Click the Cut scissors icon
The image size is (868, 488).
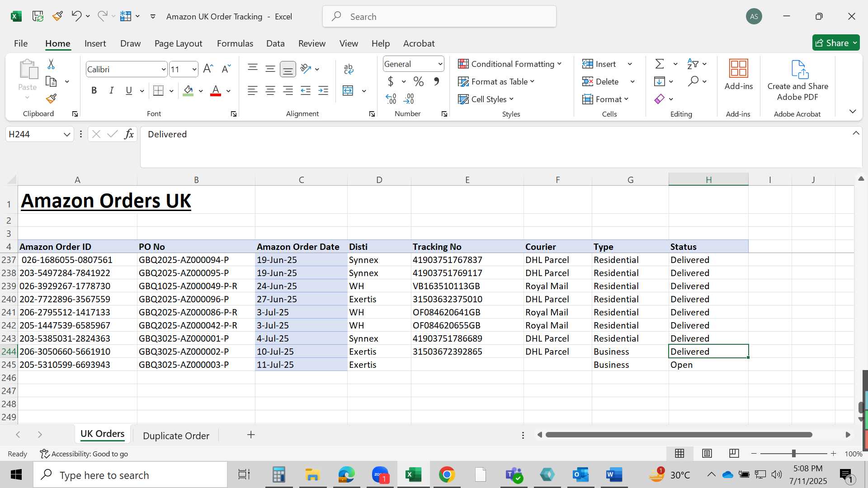coord(51,64)
